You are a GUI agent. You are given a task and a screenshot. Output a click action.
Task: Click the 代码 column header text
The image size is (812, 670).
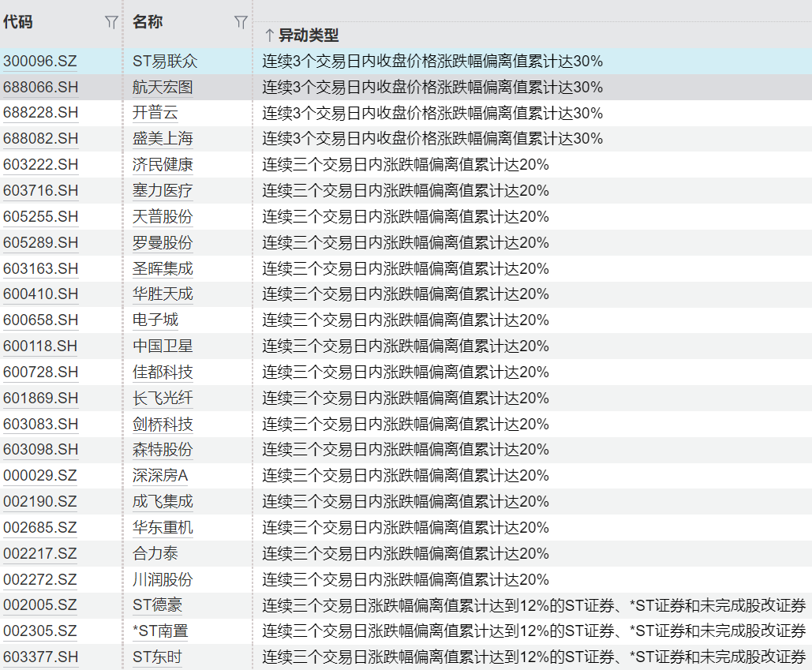tap(17, 22)
